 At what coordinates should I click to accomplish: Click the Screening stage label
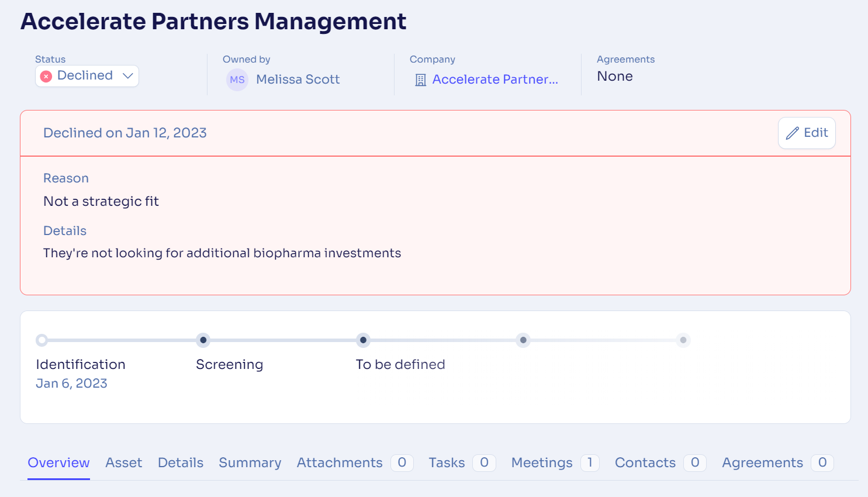point(229,365)
